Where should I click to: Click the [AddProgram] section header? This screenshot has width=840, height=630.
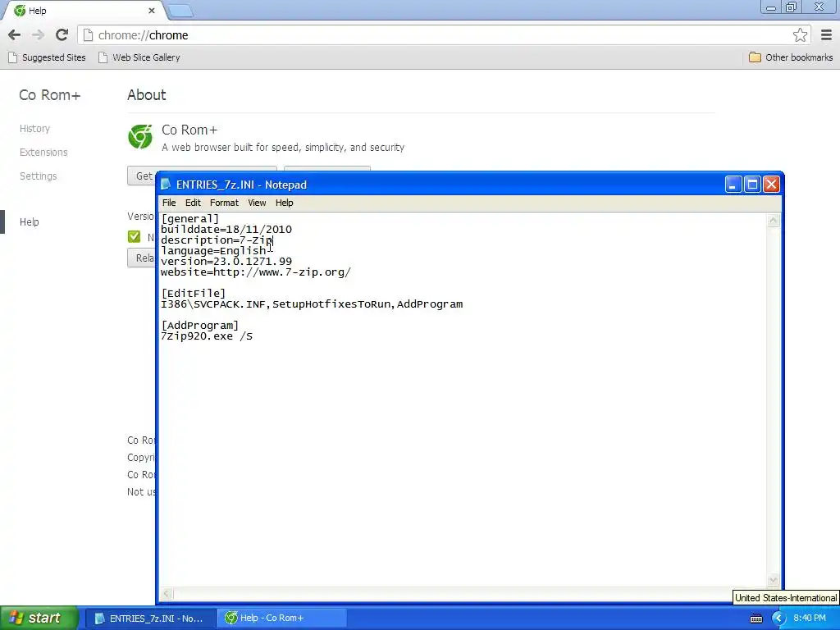pyautogui.click(x=200, y=326)
